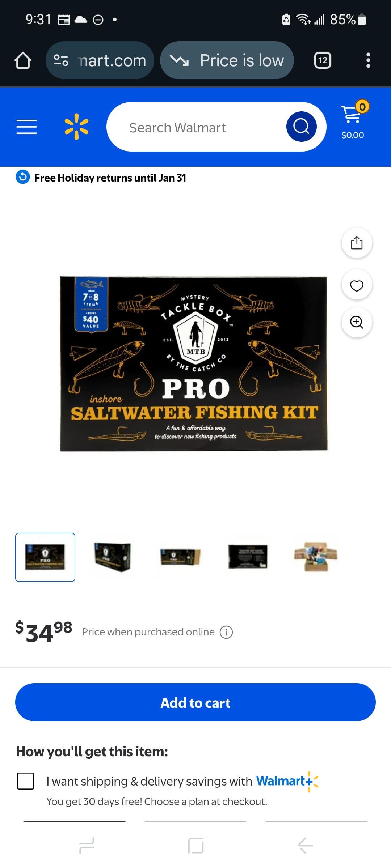Screen dimensions: 391x868
Task: Tap the browser home icon
Action: (x=23, y=60)
